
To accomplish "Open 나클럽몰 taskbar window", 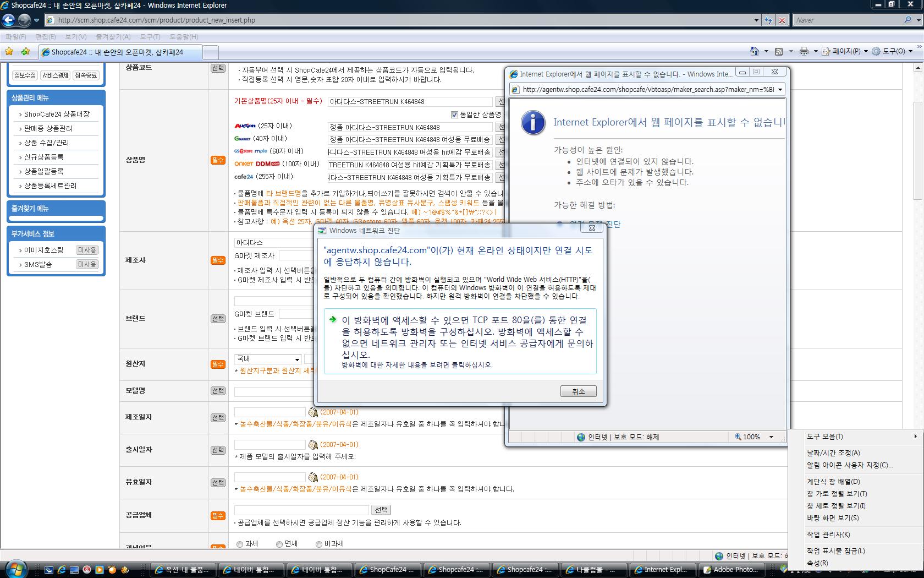I will [595, 570].
